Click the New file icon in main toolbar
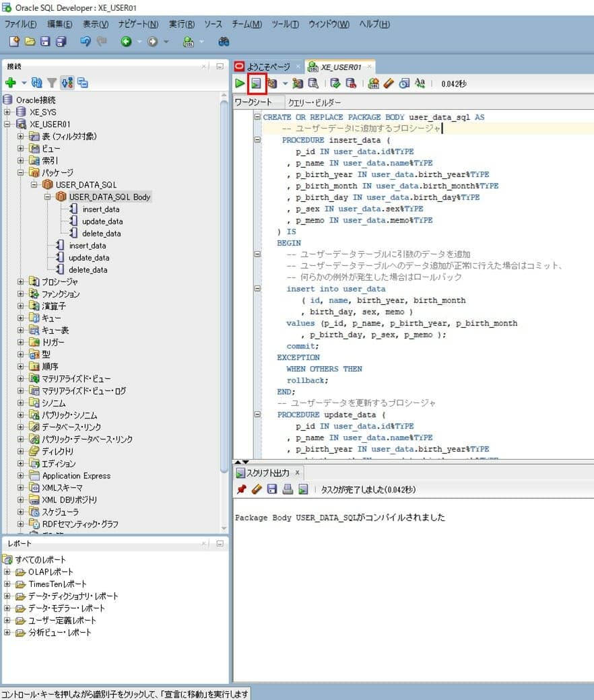Viewport: 594px width, 700px height. point(14,42)
